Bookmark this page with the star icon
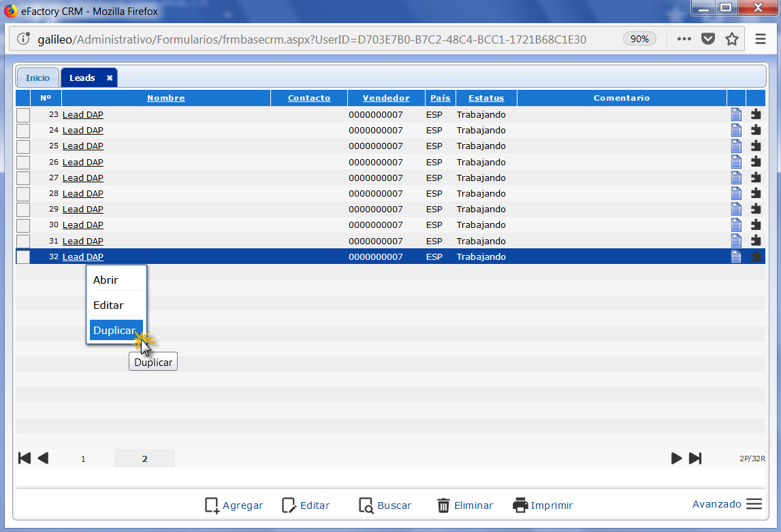Screen dimensions: 781x532 732,39
